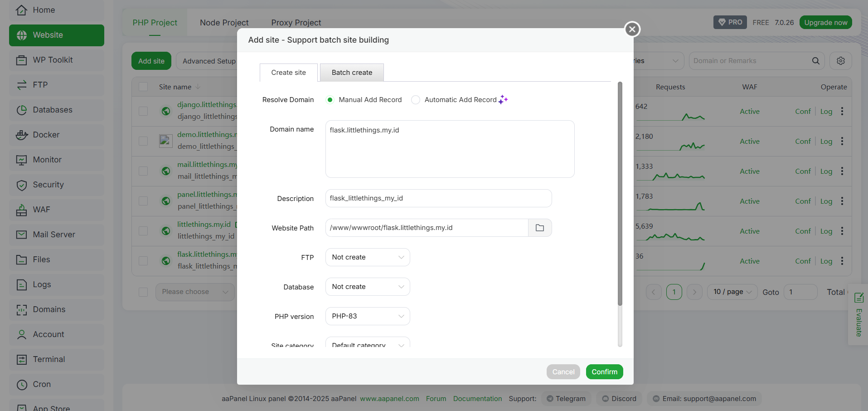The width and height of the screenshot is (868, 411).
Task: Open the Home sidebar icon
Action: 21,10
